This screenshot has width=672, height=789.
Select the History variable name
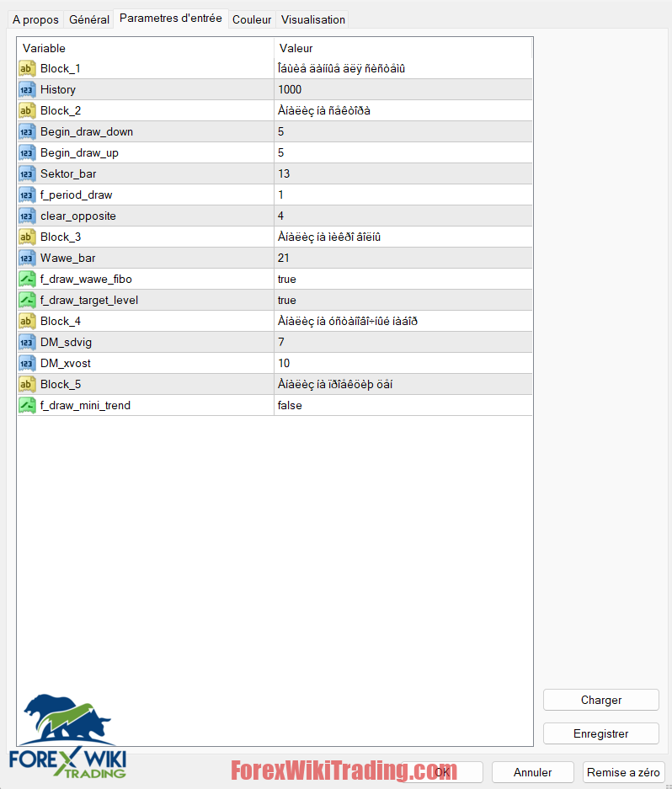coord(58,89)
